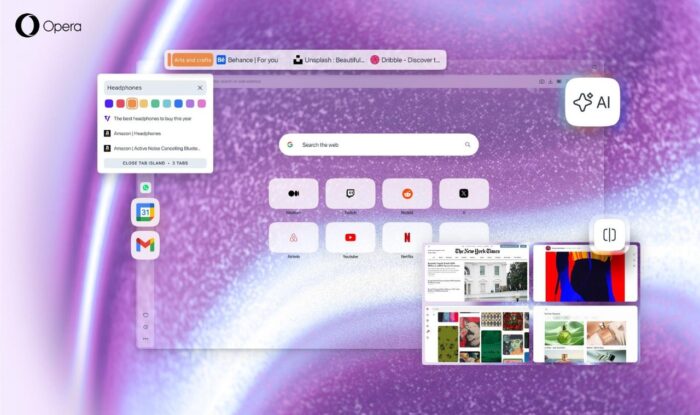Pick the pink island color

click(201, 104)
